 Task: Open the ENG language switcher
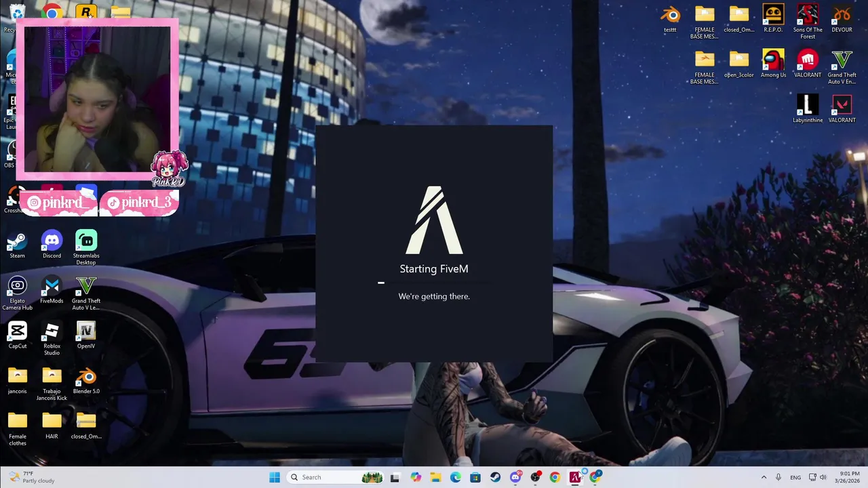[x=795, y=477]
